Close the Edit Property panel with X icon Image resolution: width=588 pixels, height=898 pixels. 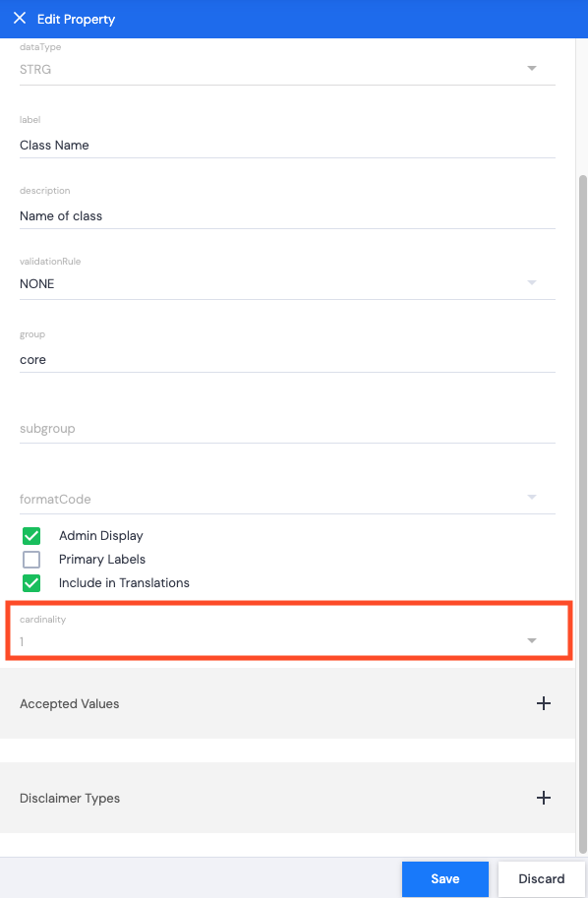[x=20, y=19]
